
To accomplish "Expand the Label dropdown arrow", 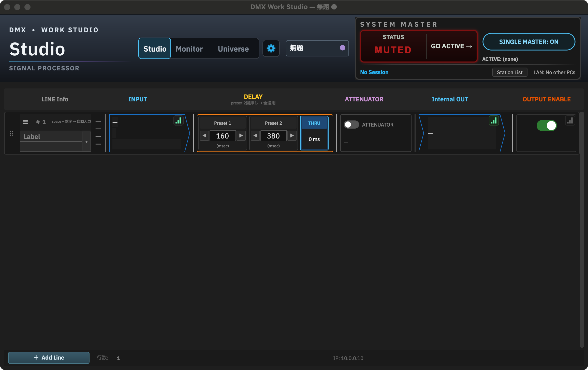I will [86, 142].
